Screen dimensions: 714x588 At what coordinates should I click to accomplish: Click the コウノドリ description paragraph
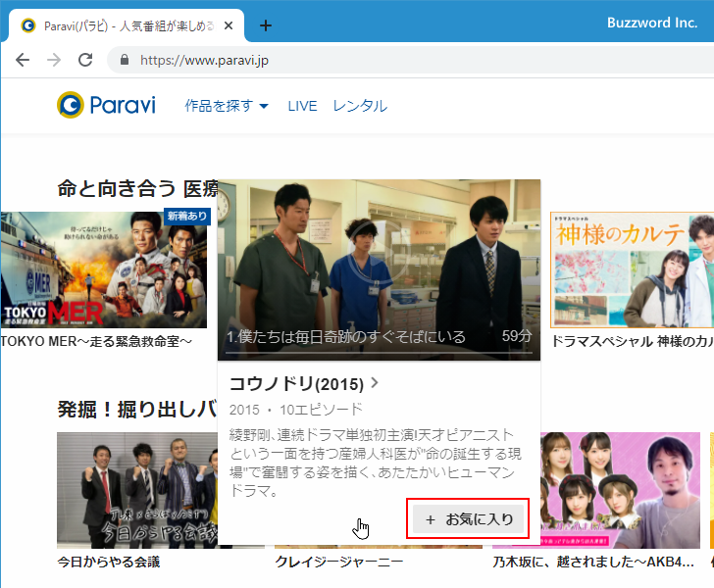[376, 464]
